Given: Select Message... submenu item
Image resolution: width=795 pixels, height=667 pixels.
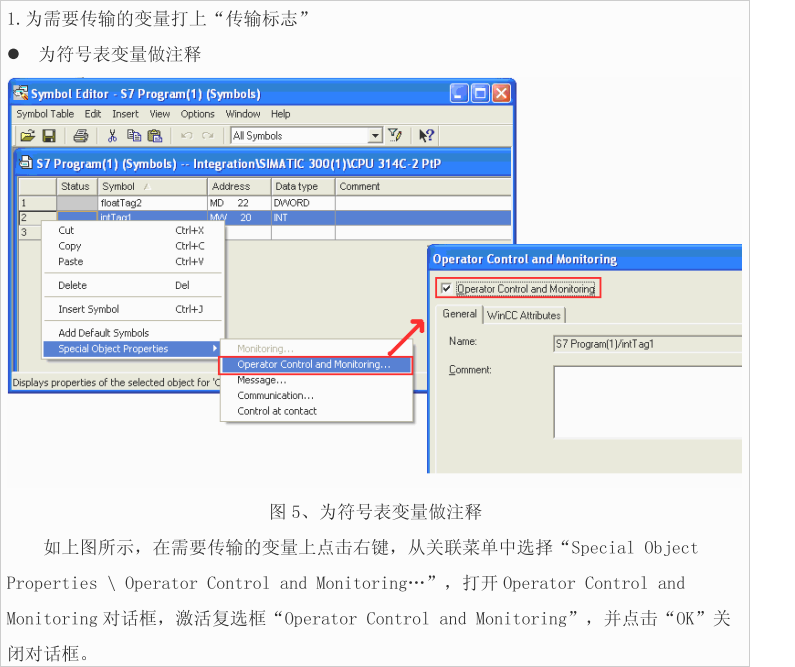Looking at the screenshot, I should (x=316, y=380).
